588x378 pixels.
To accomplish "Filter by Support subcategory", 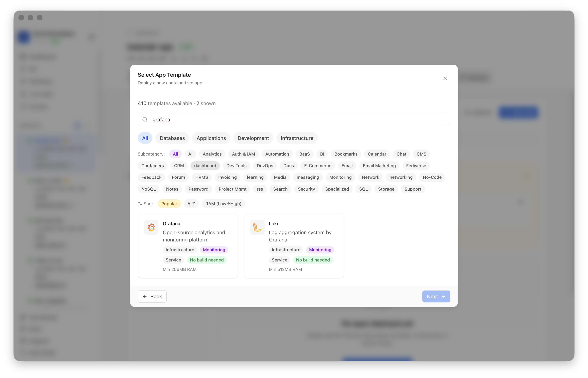I will (x=413, y=189).
